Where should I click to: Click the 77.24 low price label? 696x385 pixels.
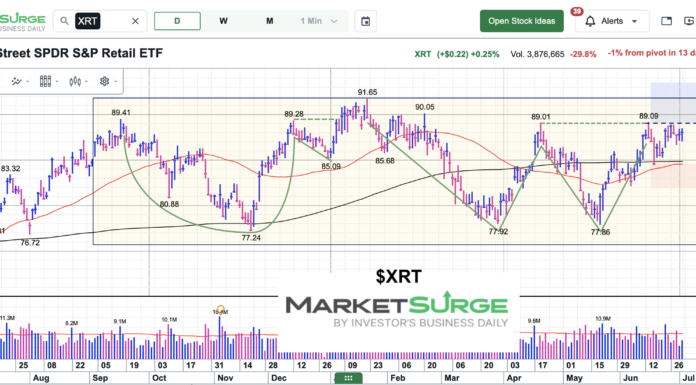(251, 238)
